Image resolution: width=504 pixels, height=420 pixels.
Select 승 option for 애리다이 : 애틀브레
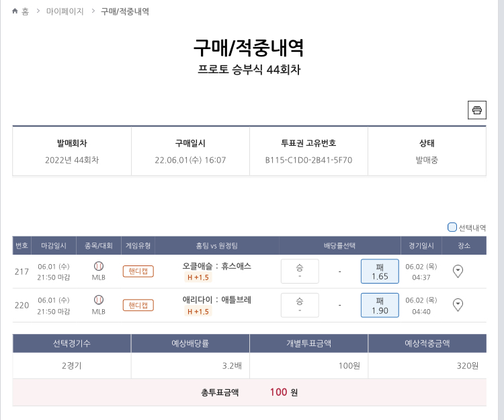tap(300, 305)
